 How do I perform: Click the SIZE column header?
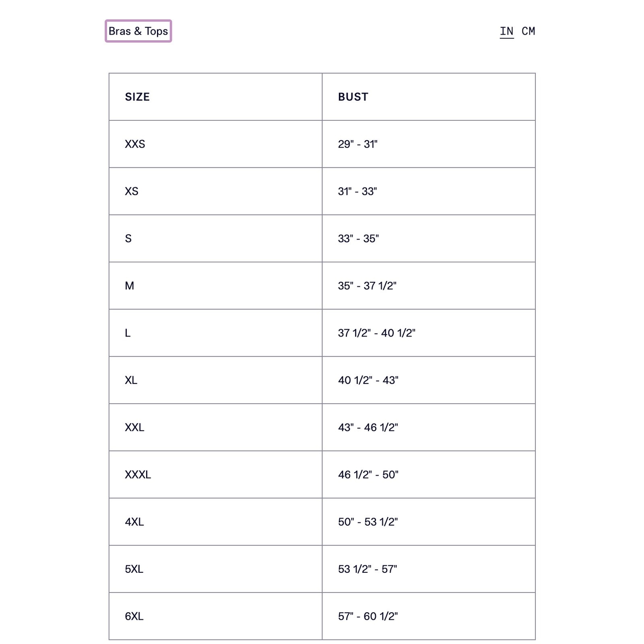coord(137,97)
